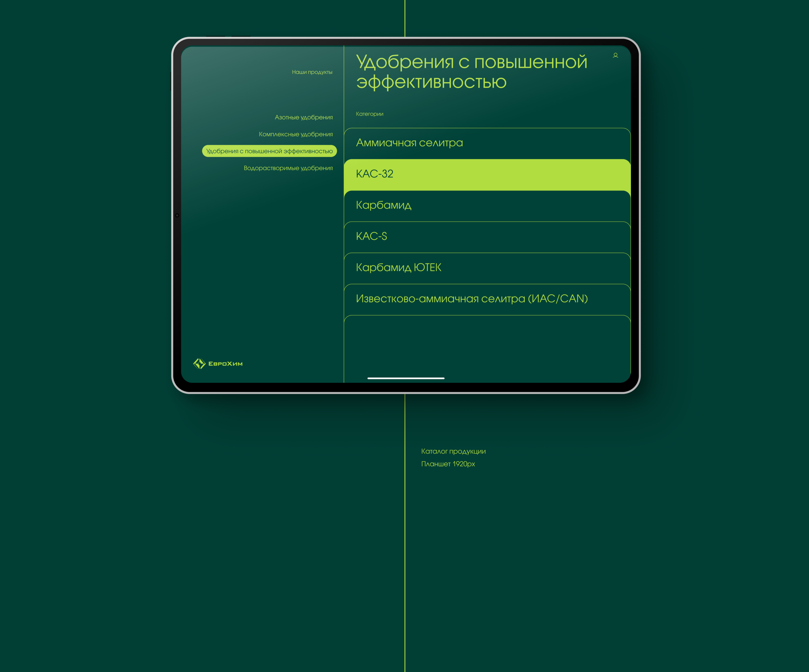
Task: Click the Наши продукты label
Action: coord(312,72)
